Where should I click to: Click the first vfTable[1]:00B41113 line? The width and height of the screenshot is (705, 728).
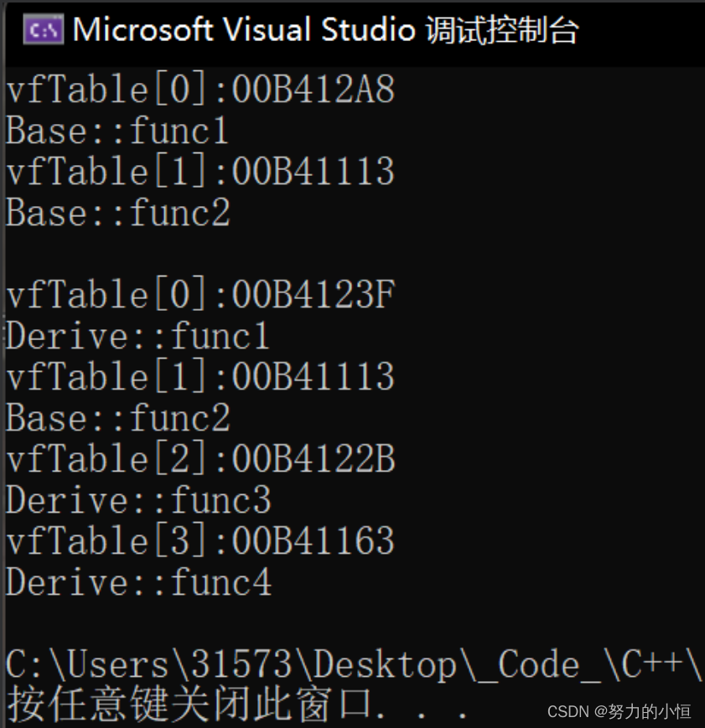coord(200,172)
